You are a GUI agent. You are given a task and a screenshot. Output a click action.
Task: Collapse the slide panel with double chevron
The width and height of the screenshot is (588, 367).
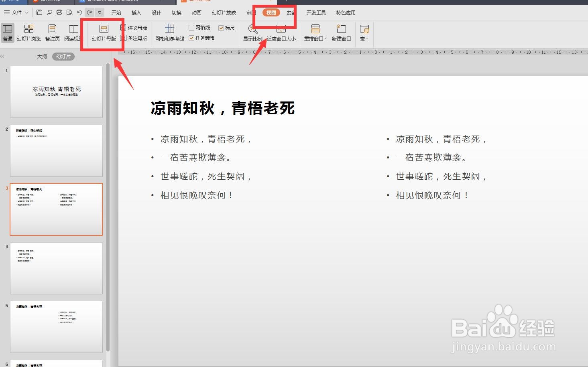pos(3,56)
